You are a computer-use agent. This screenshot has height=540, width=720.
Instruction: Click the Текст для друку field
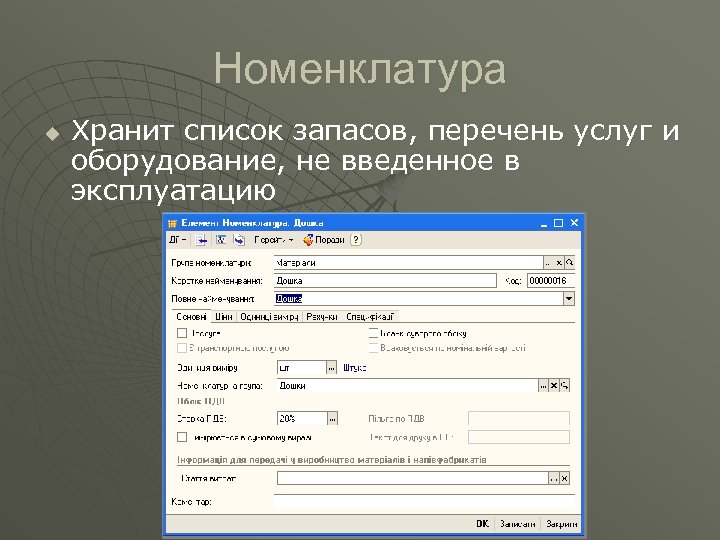(519, 437)
